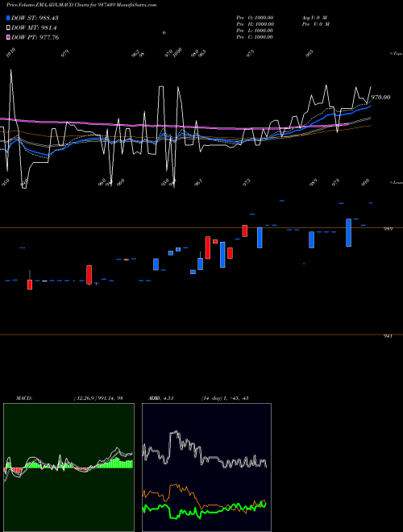Click the chart title with MunafaSutra.com
403x532 pixels.
tap(81, 5)
